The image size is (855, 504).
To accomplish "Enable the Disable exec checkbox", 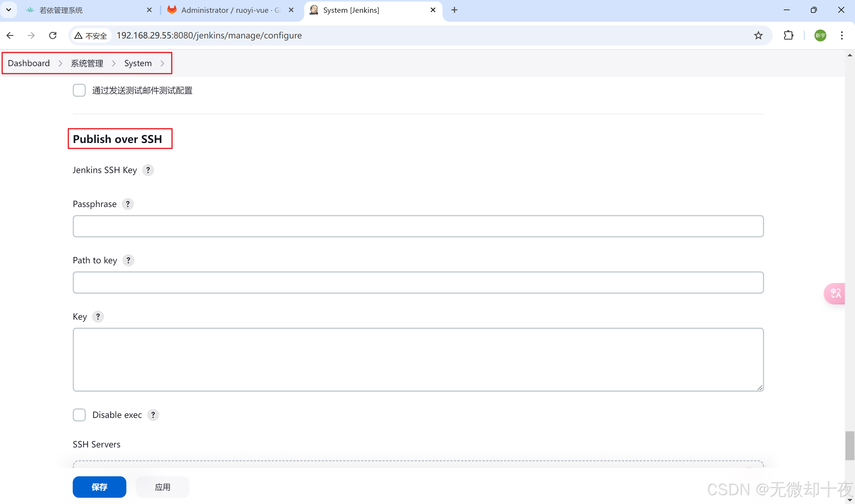I will tap(79, 415).
